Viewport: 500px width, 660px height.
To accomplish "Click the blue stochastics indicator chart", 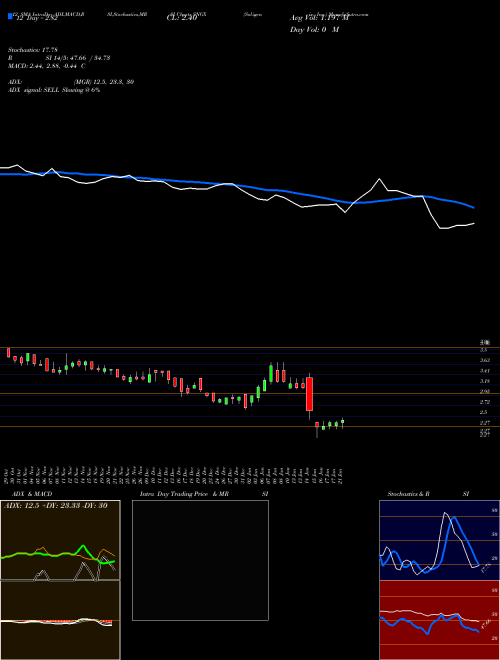I will point(439,540).
